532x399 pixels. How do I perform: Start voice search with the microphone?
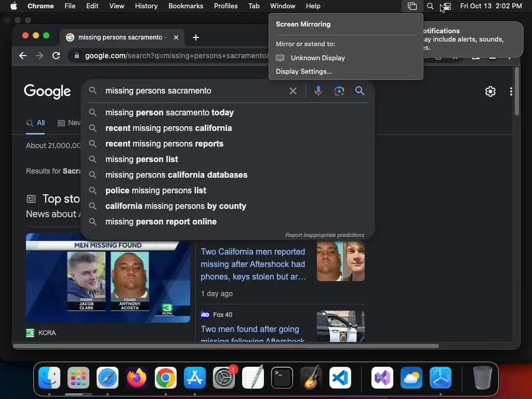coord(318,91)
